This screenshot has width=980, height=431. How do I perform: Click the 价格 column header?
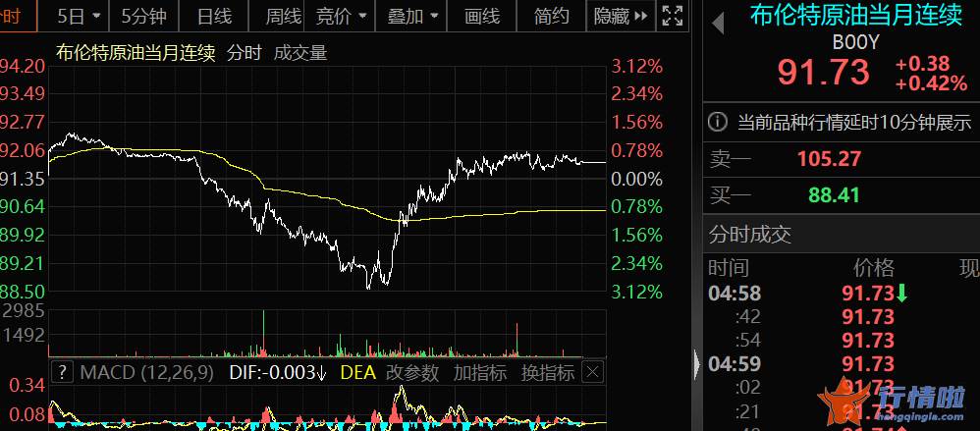click(874, 268)
